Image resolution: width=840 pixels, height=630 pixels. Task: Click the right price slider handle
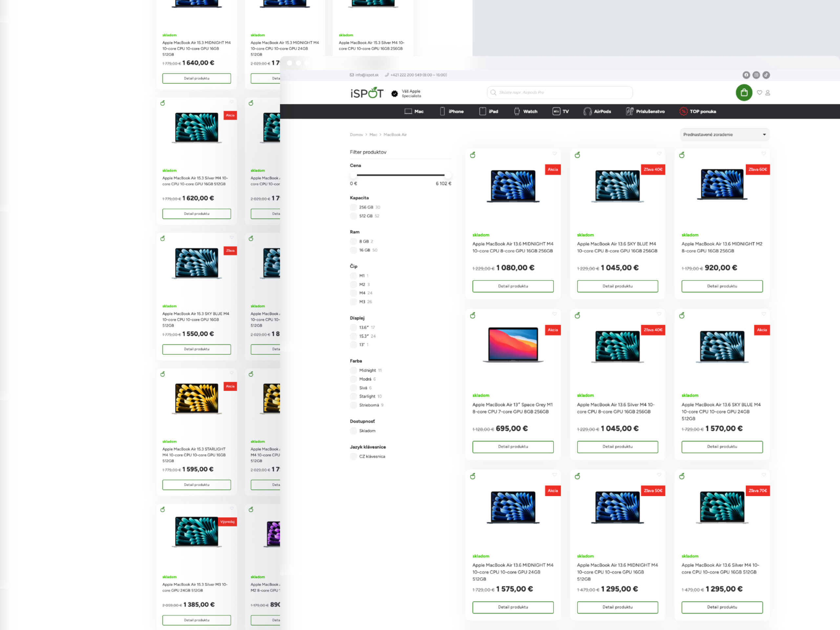[448, 175]
